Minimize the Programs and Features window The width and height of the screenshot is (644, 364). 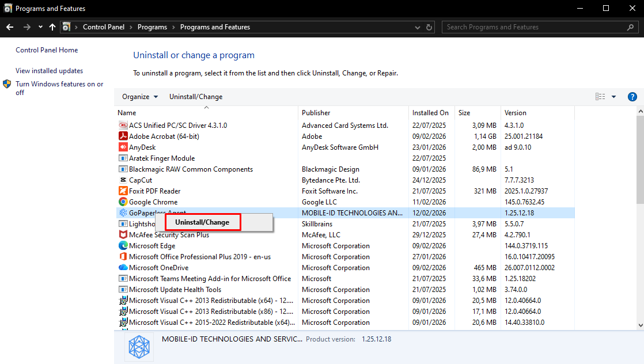pyautogui.click(x=580, y=8)
